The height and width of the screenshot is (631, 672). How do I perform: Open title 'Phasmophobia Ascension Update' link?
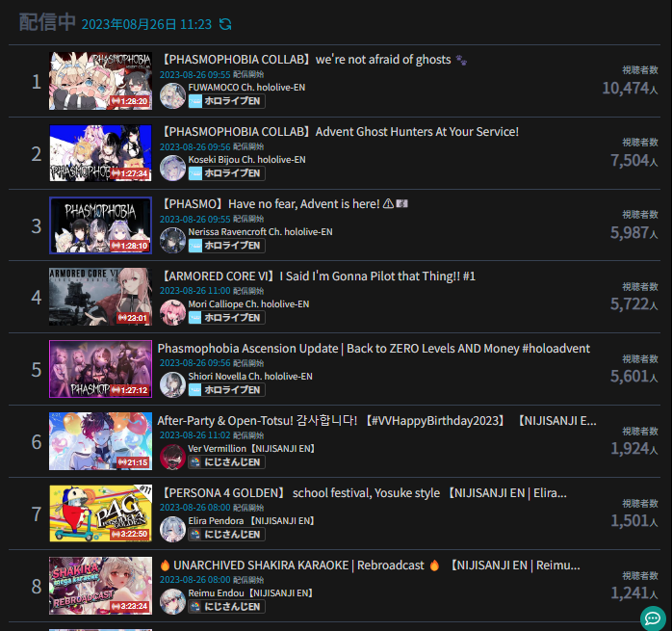point(374,349)
